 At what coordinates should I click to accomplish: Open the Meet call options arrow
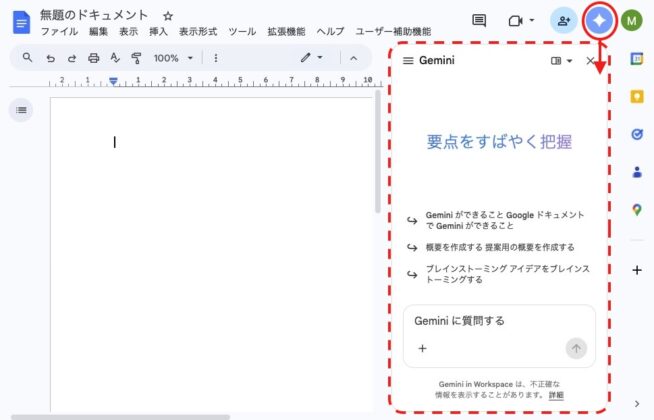click(x=532, y=20)
